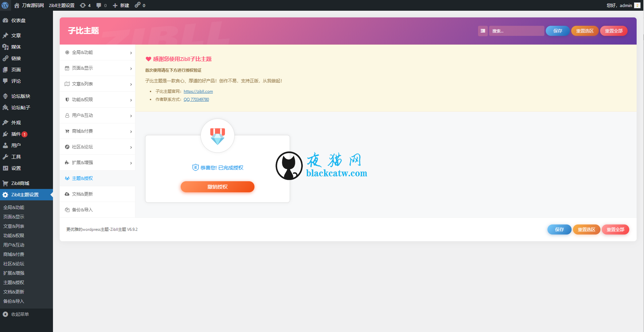Viewport: 644px width, 332px height.
Task: Click the bottom 重置全部 button
Action: 615,229
